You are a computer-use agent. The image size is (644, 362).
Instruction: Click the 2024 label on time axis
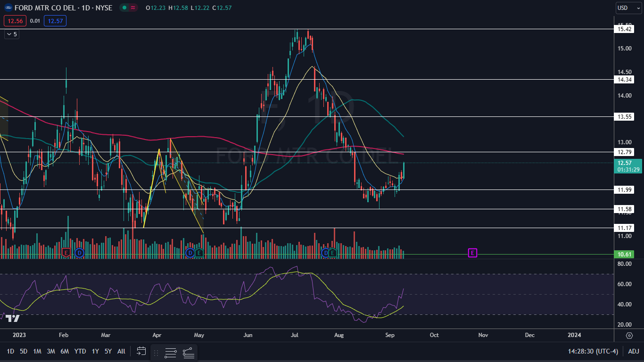(574, 335)
